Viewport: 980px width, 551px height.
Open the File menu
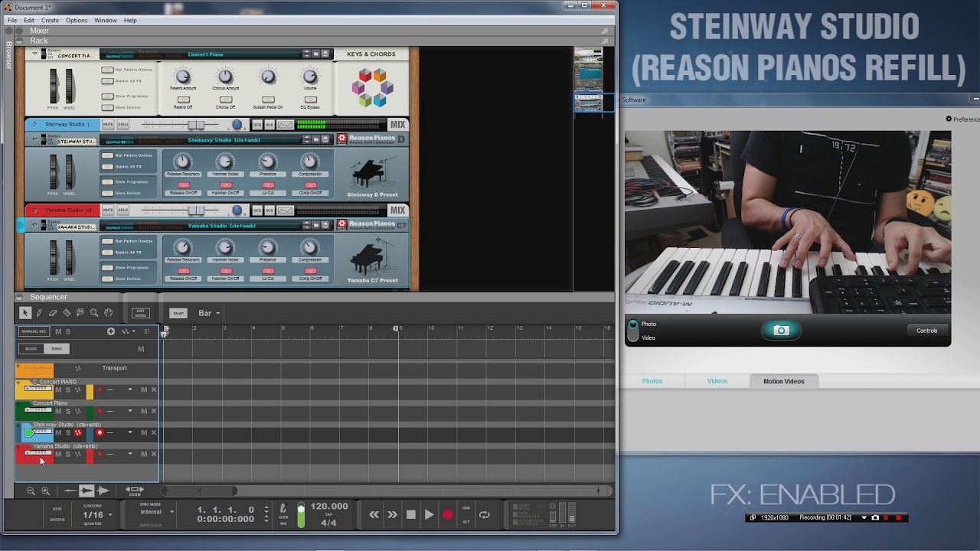[12, 20]
